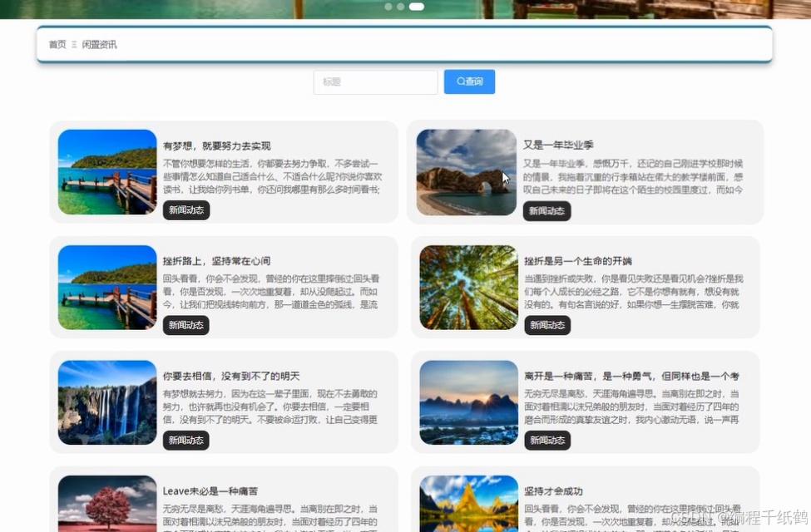Select 闲置资讯 in the breadcrumb

point(99,44)
